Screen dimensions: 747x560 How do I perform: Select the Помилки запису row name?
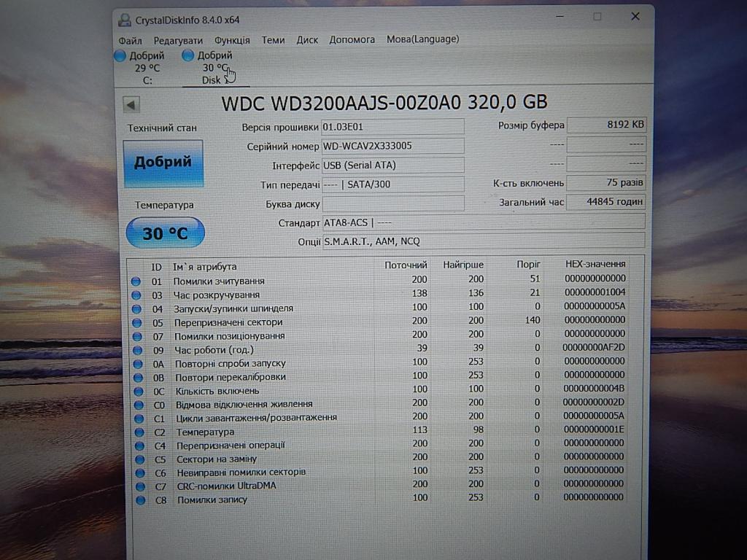pyautogui.click(x=212, y=500)
